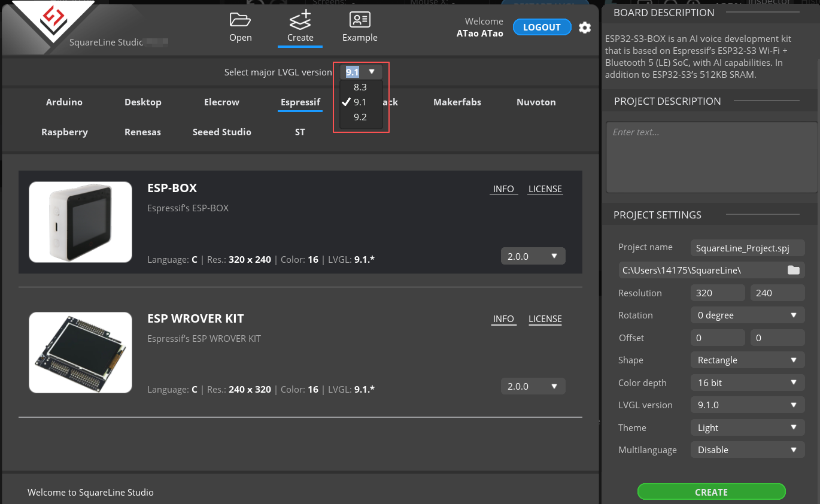Open INFO link for ESP-BOX

click(503, 189)
